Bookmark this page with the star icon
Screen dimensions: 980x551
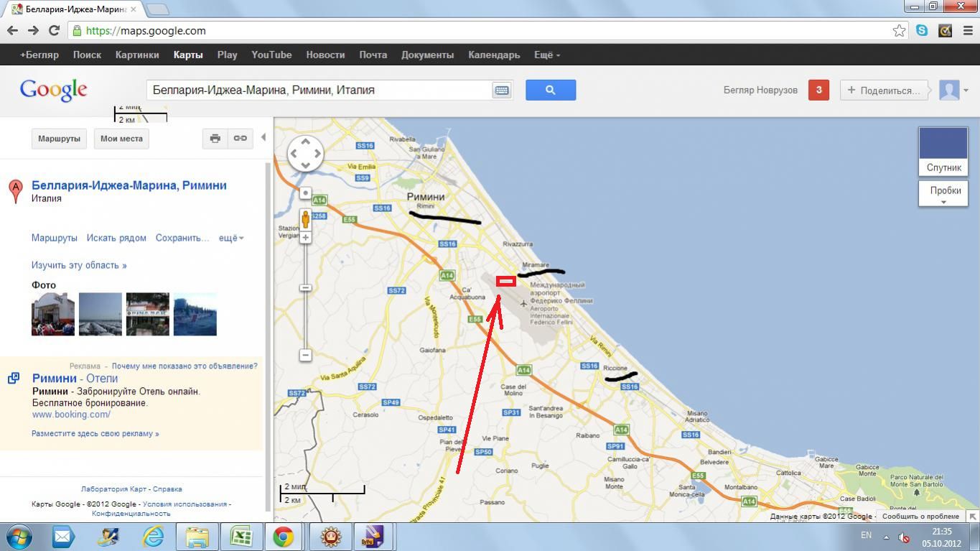point(899,31)
